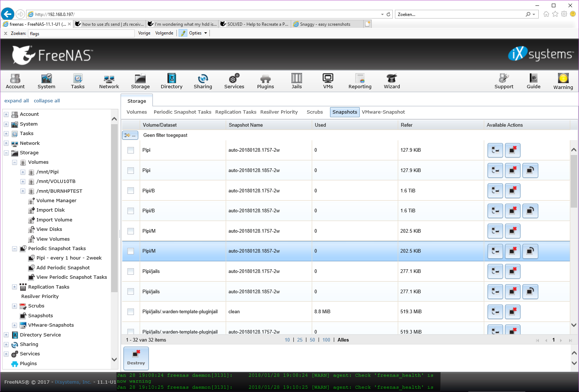Open the Jails toolbar icon
The width and height of the screenshot is (579, 392).
coord(297,81)
